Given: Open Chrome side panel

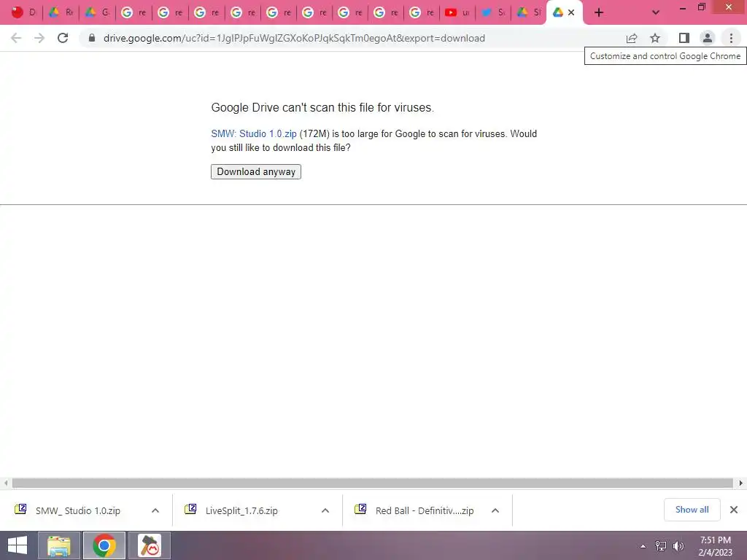Looking at the screenshot, I should (x=684, y=38).
